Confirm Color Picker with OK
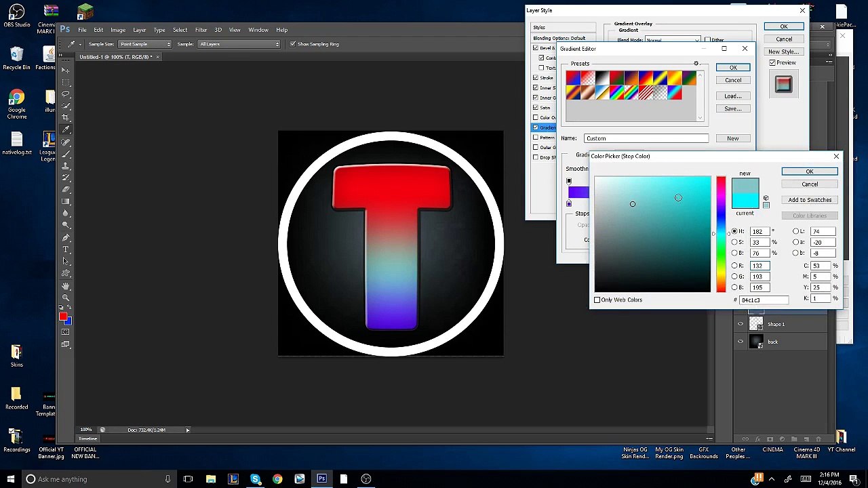 point(810,171)
